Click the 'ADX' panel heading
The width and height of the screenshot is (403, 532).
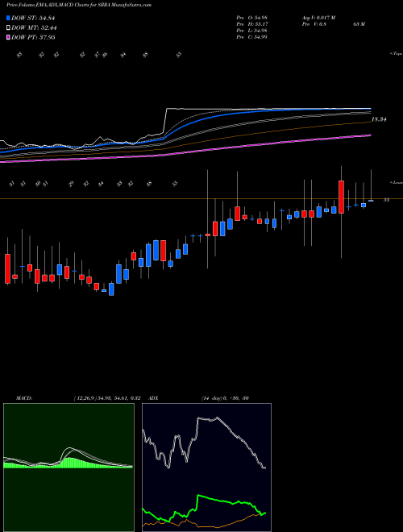[154, 398]
